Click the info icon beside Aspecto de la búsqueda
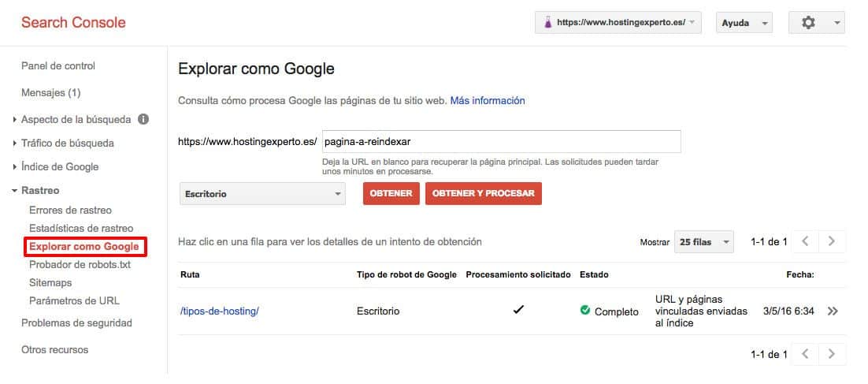 tap(143, 119)
